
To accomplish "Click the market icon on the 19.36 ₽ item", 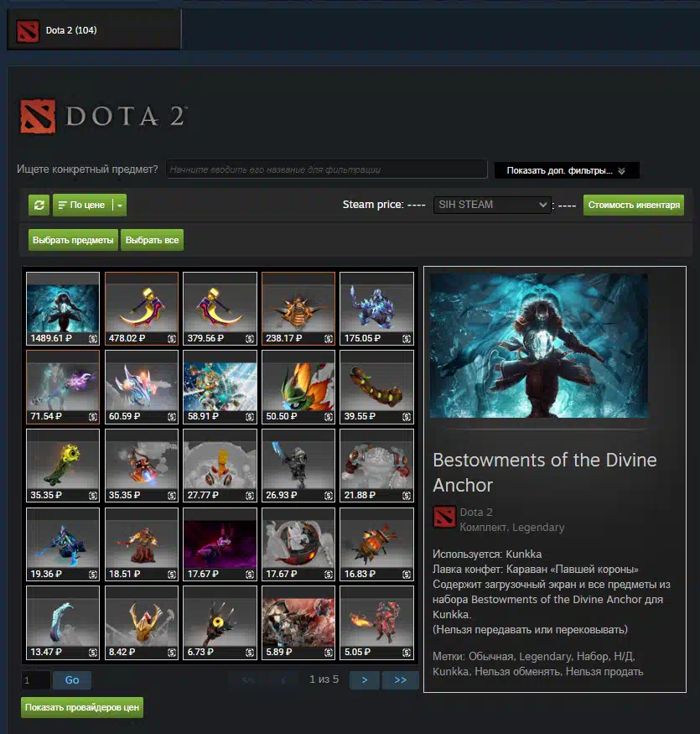I will click(93, 574).
